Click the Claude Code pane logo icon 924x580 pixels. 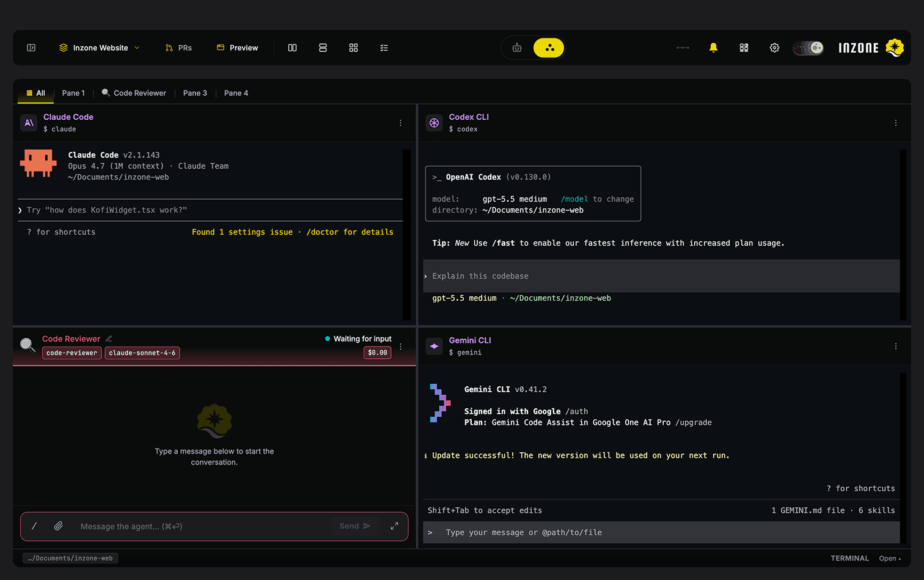point(29,123)
